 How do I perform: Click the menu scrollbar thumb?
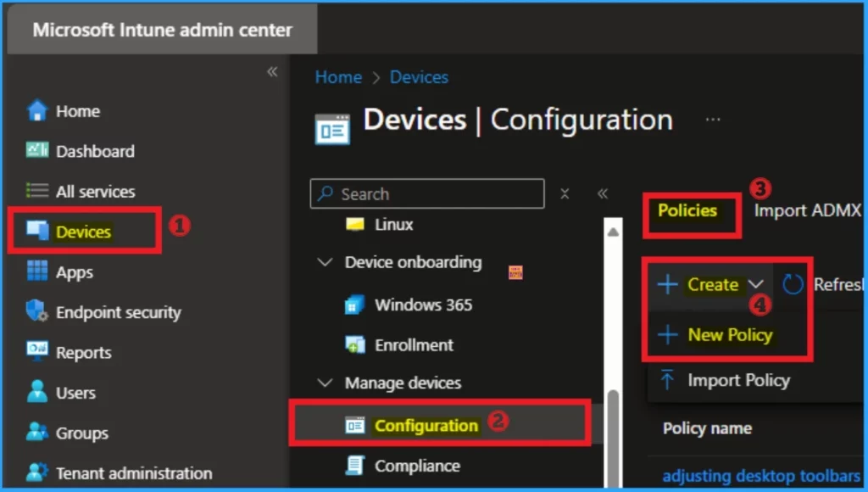tap(613, 438)
